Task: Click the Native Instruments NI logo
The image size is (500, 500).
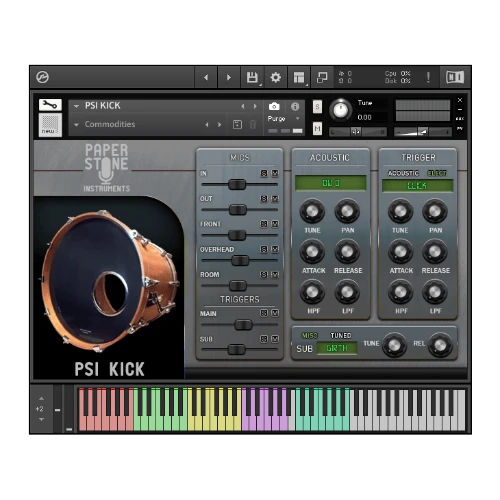Action: tap(455, 77)
